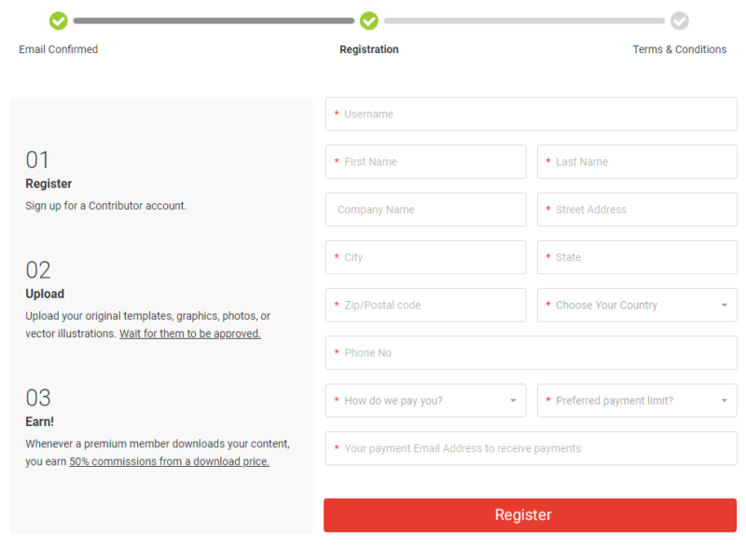
Task: Open the Choose Your Country dropdown
Action: point(637,305)
